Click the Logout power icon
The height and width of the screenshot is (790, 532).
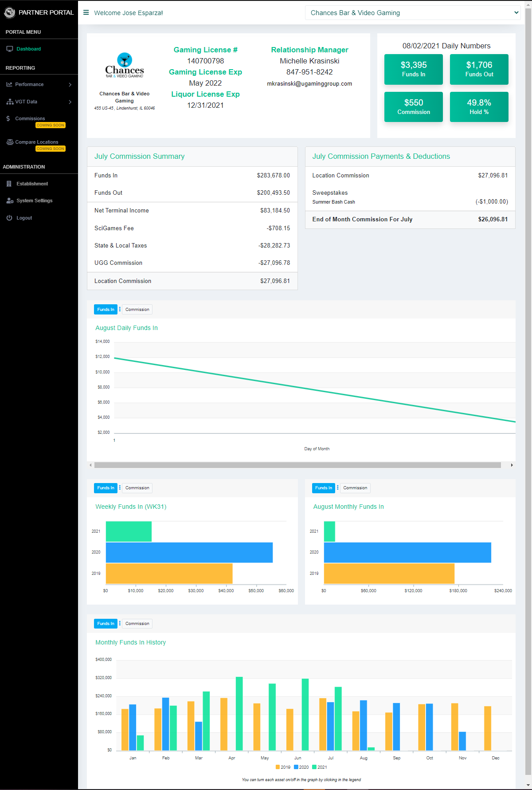tap(9, 218)
